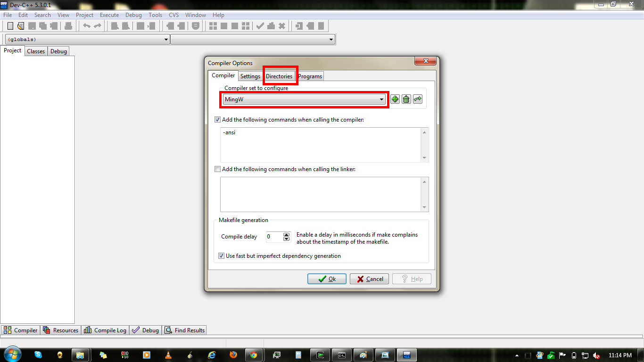Switch to the Settings tab
This screenshot has width=644, height=362.
coord(250,76)
